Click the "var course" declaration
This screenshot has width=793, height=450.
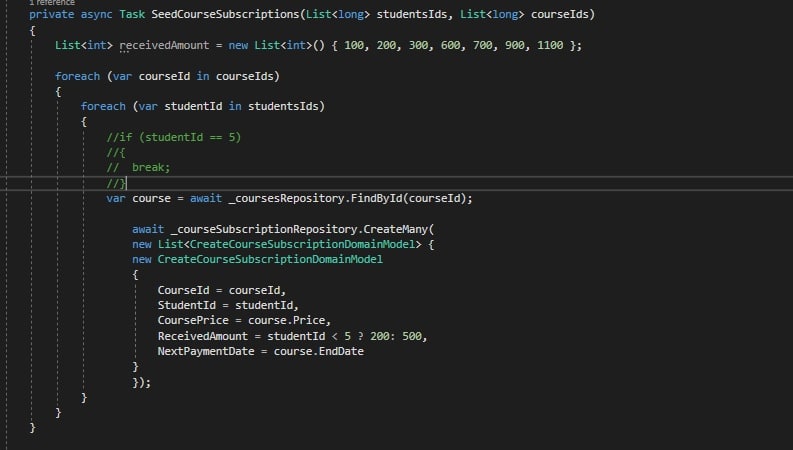pyautogui.click(x=138, y=198)
